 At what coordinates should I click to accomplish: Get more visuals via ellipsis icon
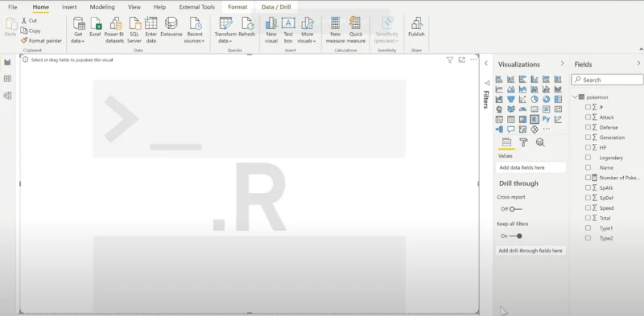coord(546,129)
